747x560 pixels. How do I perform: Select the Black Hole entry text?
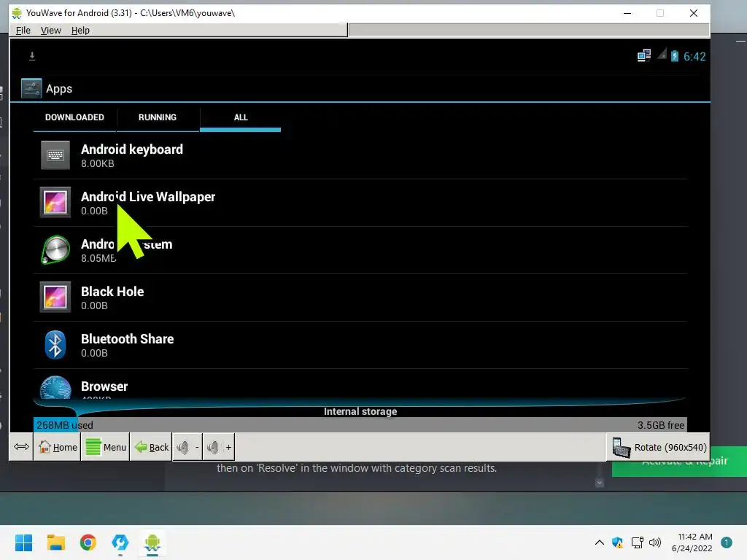(x=112, y=292)
